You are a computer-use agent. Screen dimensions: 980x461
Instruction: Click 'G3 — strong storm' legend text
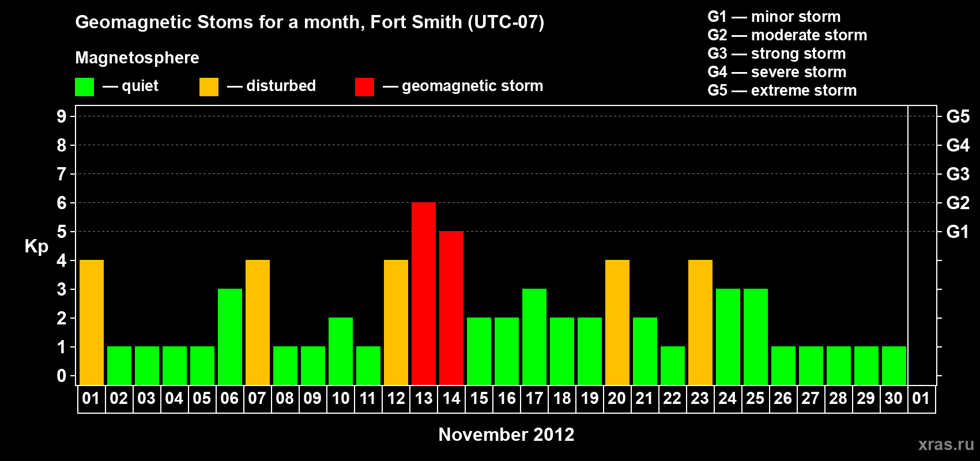[777, 54]
